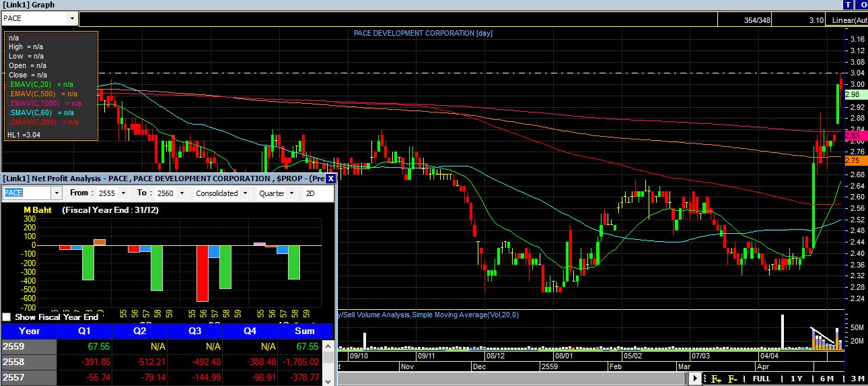Click the F+ increase font icon

[x=715, y=379]
